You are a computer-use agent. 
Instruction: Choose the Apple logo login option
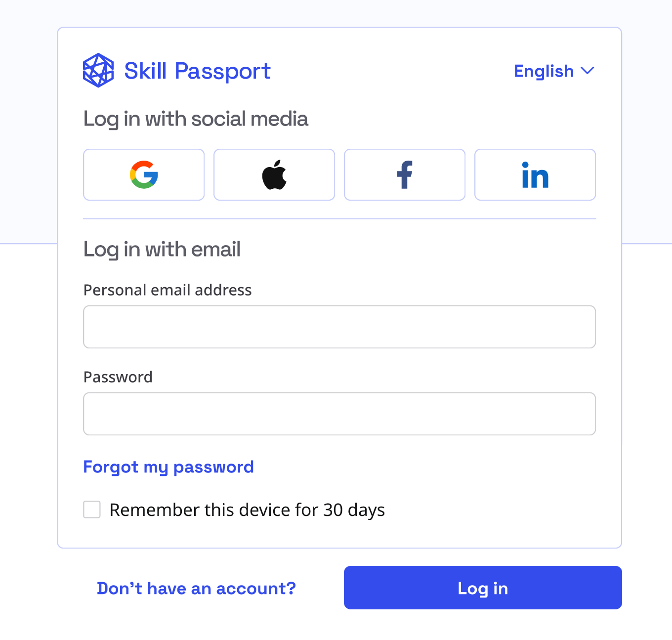point(274,174)
